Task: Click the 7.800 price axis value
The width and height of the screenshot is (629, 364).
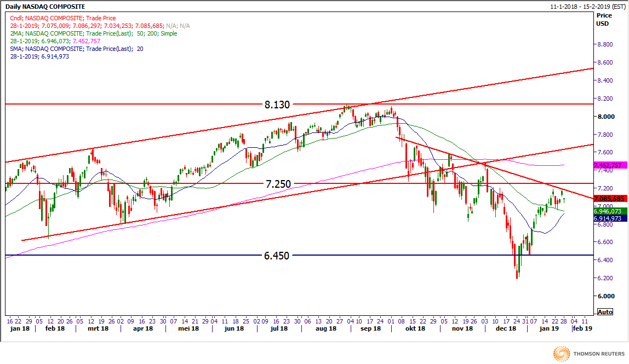Action: [605, 135]
